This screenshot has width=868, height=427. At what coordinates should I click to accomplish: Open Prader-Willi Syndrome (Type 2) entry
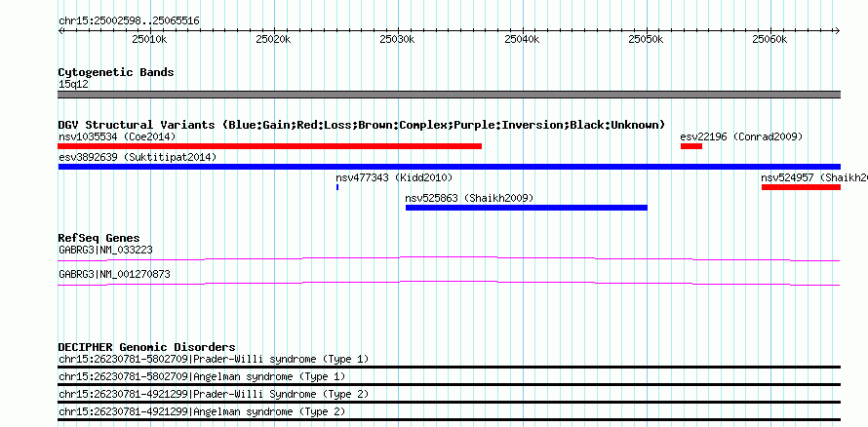[x=214, y=395]
